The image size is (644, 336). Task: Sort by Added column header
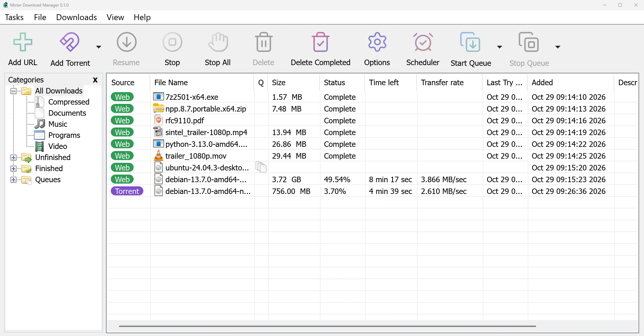pyautogui.click(x=571, y=82)
